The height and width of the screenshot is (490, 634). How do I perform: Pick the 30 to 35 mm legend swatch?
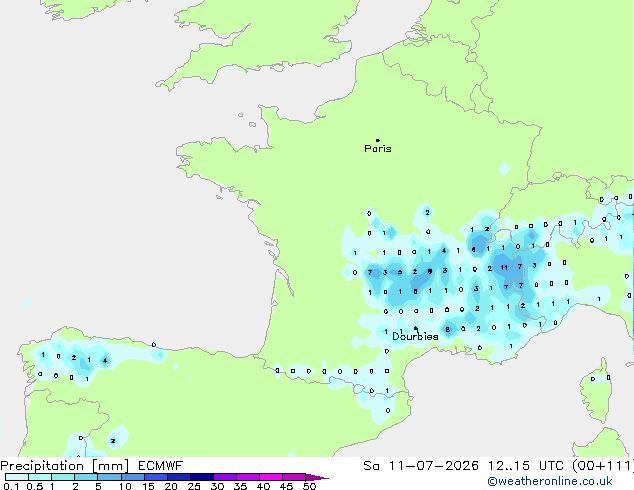click(224, 477)
